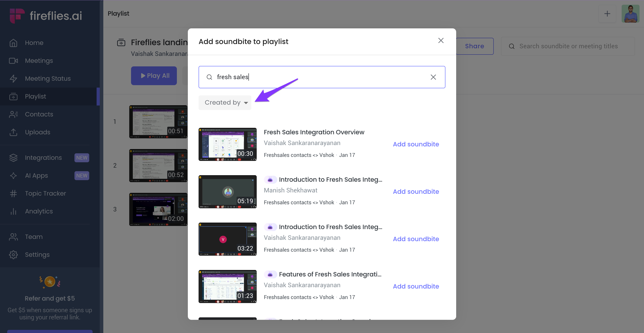Click the Contacts people icon

[x=13, y=114]
